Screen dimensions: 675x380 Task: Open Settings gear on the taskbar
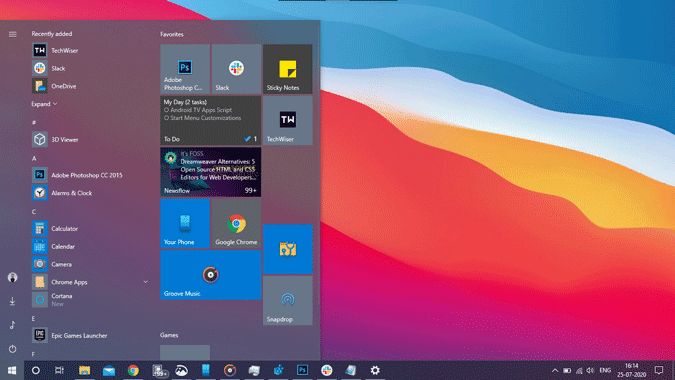[x=375, y=370]
